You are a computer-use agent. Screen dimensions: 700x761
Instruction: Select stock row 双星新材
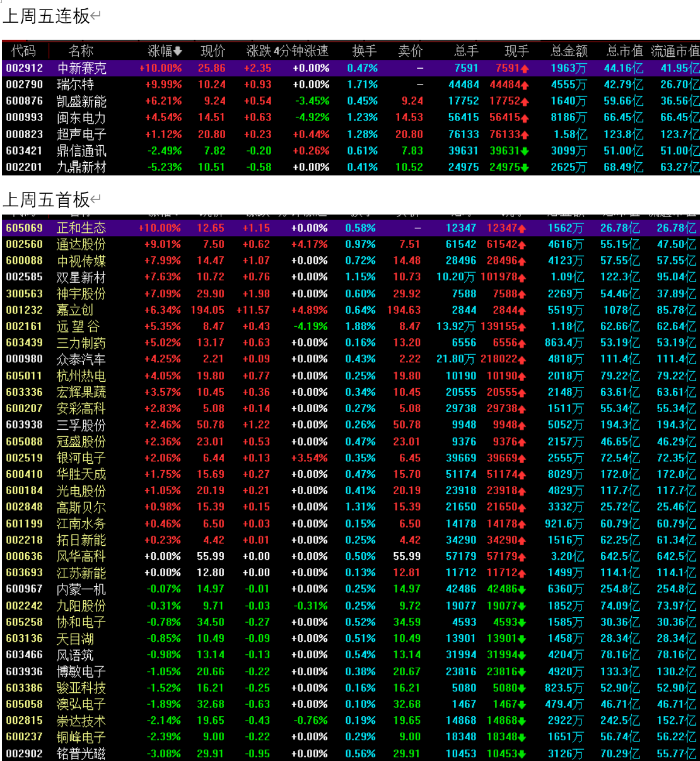tap(351, 277)
